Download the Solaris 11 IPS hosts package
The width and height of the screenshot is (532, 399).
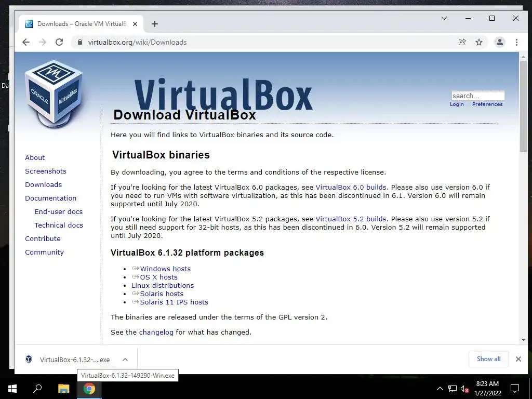click(174, 302)
